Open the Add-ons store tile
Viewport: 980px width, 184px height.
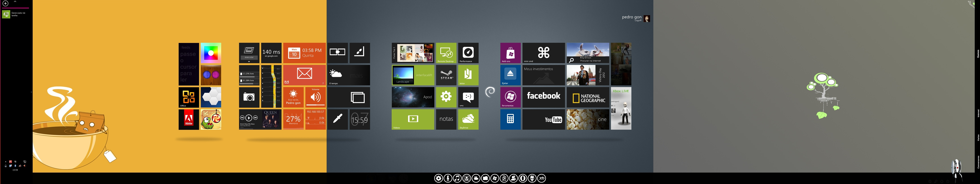[x=510, y=53]
